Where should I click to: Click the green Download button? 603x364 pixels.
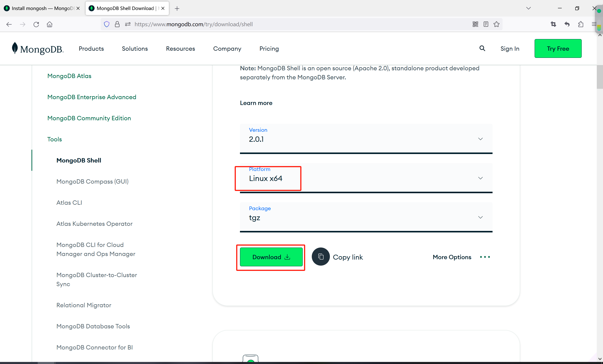[x=271, y=257]
